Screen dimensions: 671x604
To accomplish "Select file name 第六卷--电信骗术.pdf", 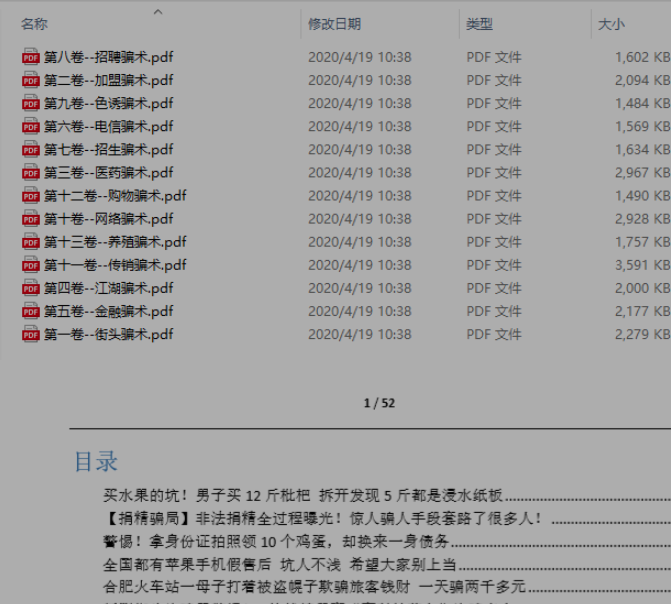I will pyautogui.click(x=109, y=126).
